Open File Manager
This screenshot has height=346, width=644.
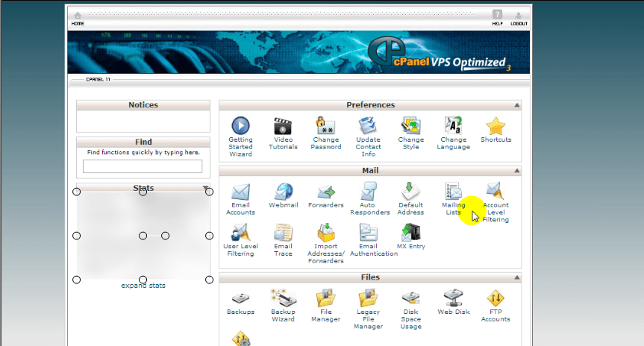326,298
